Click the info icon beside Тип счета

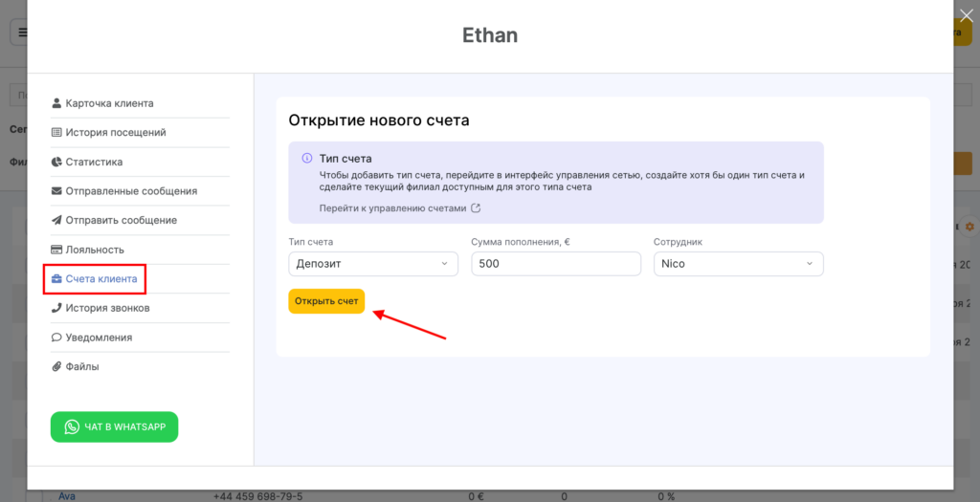306,159
